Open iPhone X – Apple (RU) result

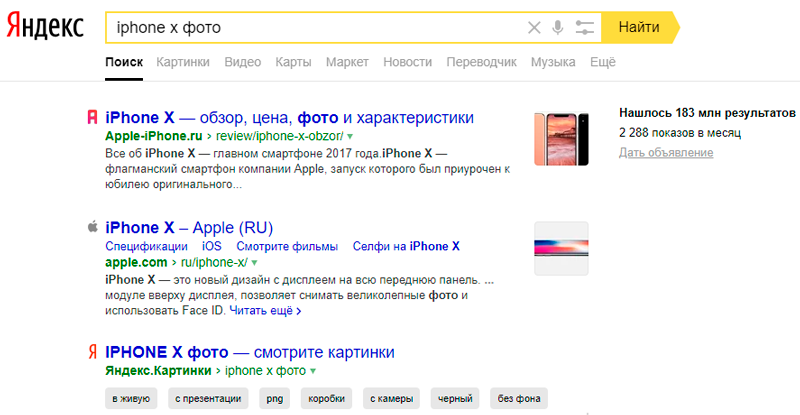(x=189, y=228)
